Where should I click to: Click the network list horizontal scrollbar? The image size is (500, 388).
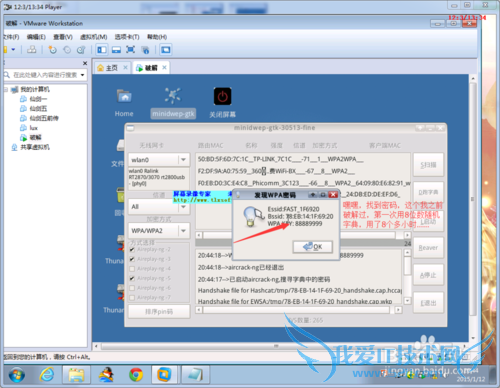pos(303,235)
